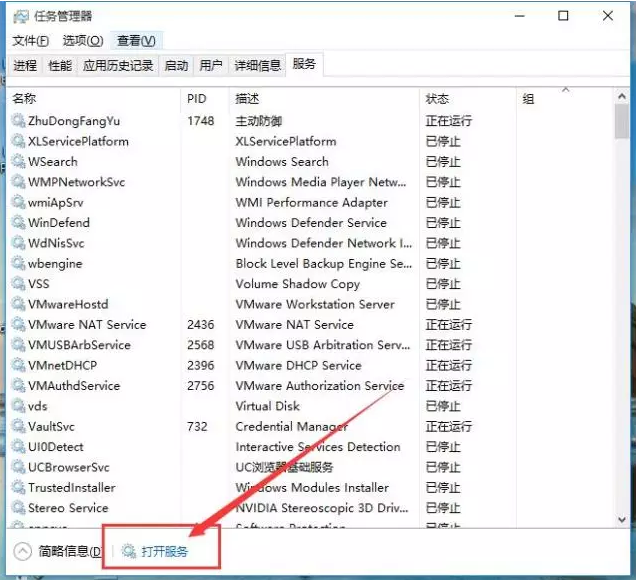The image size is (636, 580).
Task: Click the service icon next to WSearch
Action: click(x=18, y=161)
